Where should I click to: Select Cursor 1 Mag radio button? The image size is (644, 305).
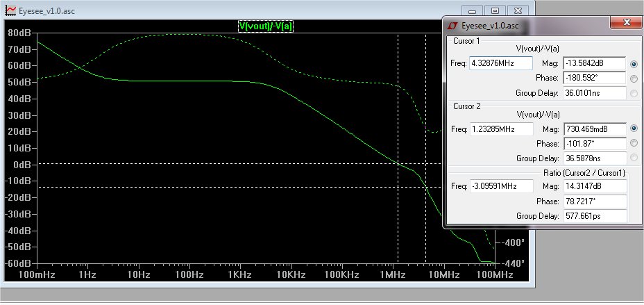pos(634,64)
